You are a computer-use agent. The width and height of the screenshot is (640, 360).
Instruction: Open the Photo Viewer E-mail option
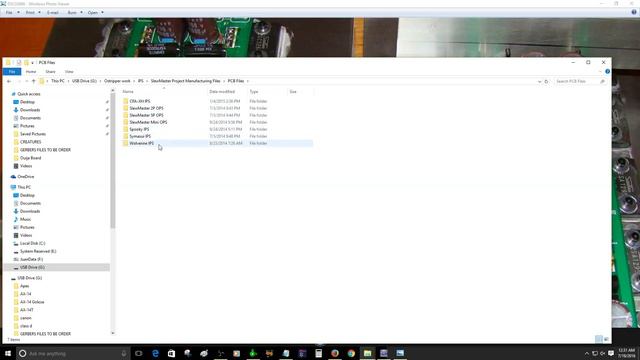point(53,13)
